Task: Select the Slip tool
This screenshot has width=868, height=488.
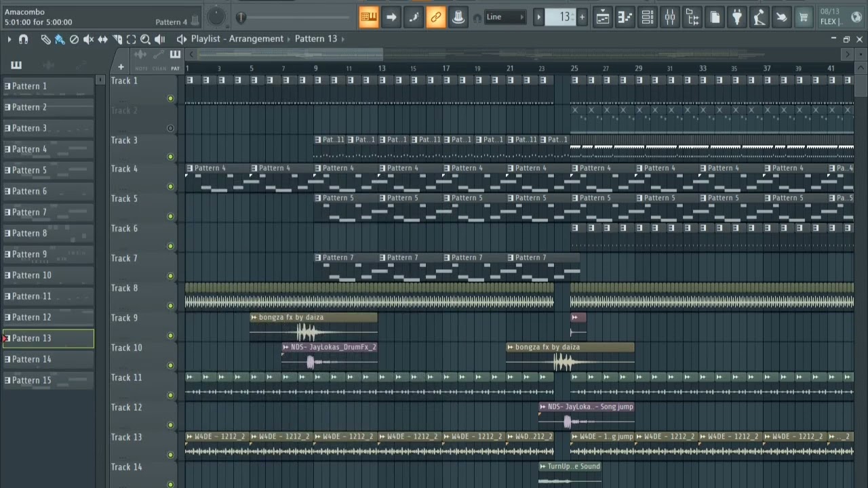Action: click(102, 39)
